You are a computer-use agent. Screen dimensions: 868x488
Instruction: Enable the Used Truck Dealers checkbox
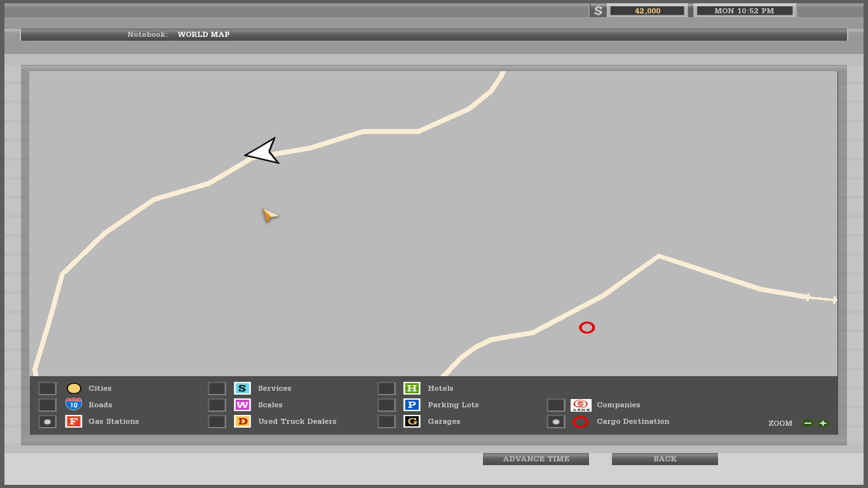217,421
